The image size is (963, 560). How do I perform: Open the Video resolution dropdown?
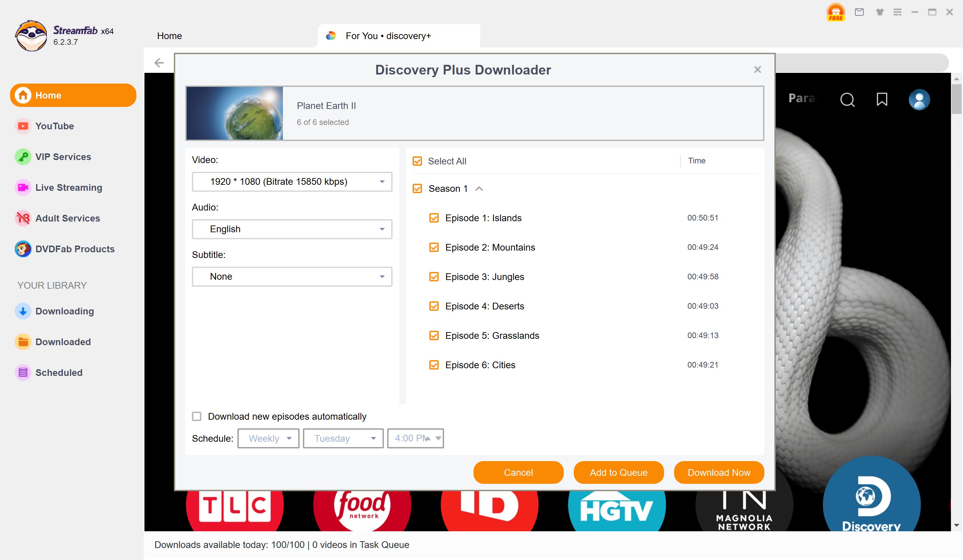point(292,182)
